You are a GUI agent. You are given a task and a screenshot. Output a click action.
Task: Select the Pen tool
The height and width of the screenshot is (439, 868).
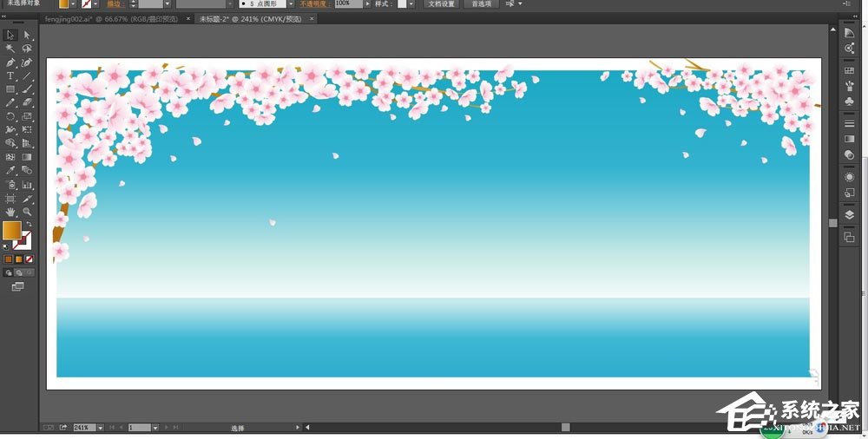point(10,62)
